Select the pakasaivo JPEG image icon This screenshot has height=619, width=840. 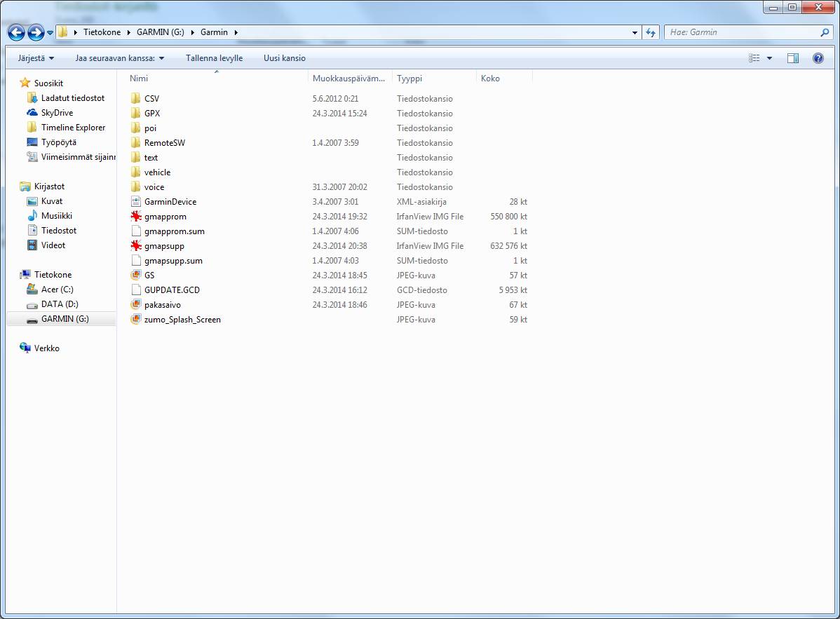click(136, 305)
